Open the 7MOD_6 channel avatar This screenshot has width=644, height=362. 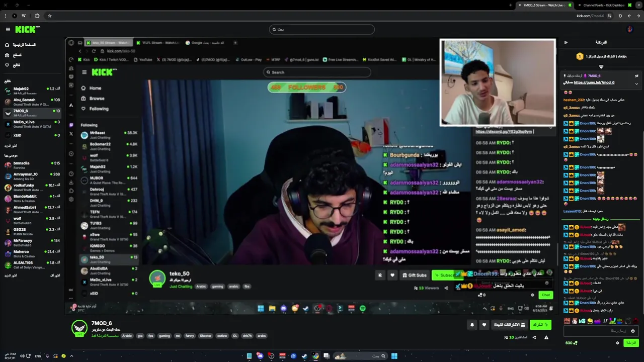click(79, 328)
